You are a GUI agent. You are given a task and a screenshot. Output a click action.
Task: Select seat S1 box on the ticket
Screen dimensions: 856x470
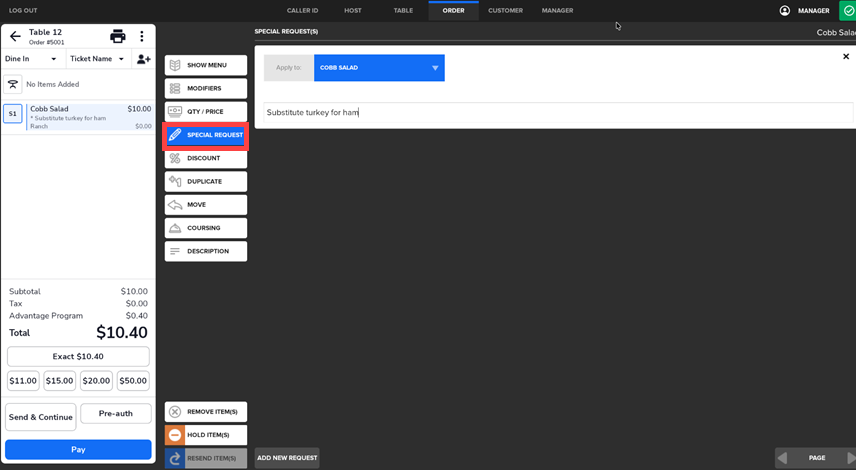13,114
